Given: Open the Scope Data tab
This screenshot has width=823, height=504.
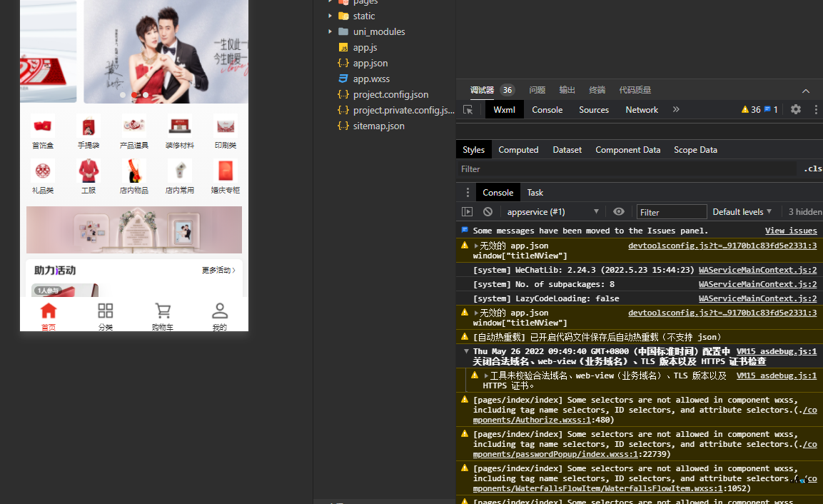Looking at the screenshot, I should click(x=695, y=150).
